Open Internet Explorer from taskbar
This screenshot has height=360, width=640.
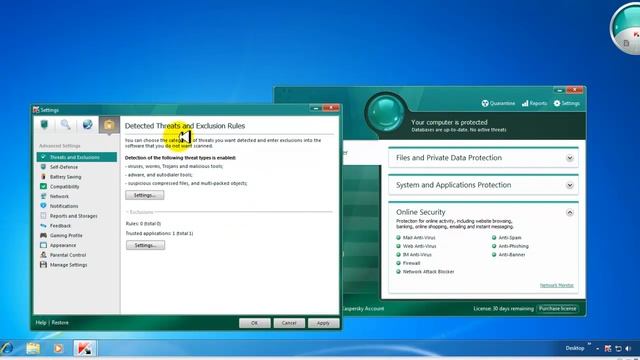point(7,348)
